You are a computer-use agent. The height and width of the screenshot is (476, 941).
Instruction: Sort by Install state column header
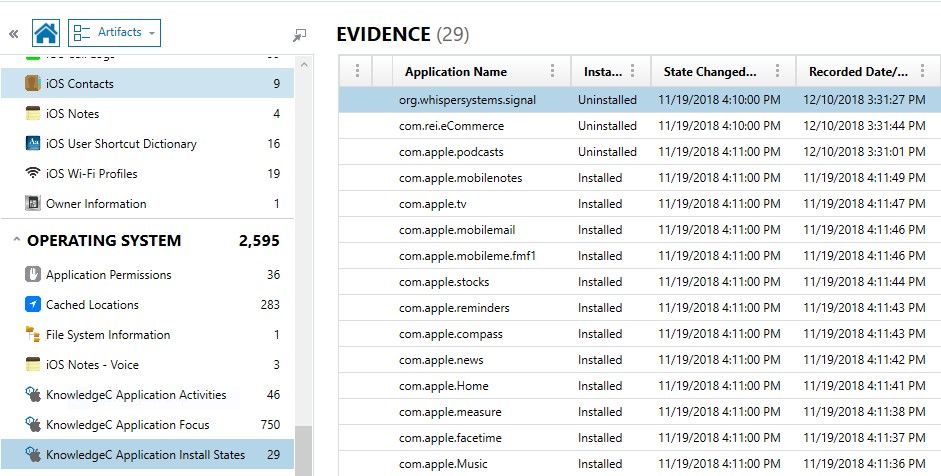603,72
